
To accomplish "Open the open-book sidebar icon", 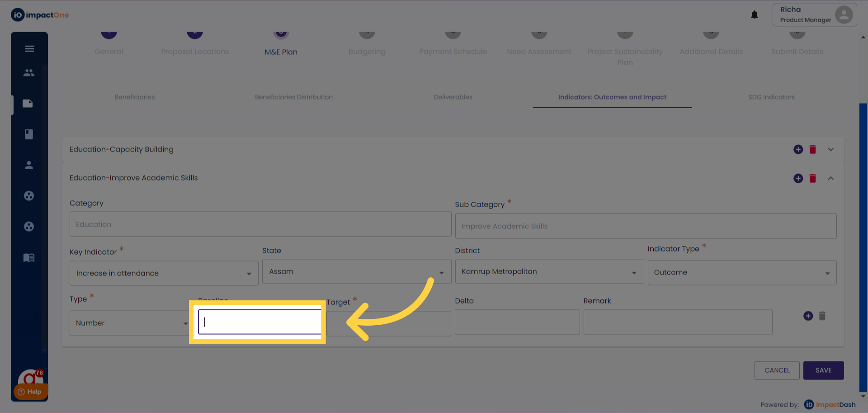I will [x=29, y=258].
